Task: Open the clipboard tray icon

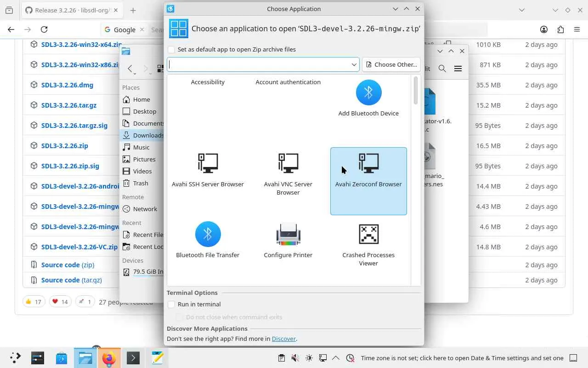Action: click(x=282, y=358)
